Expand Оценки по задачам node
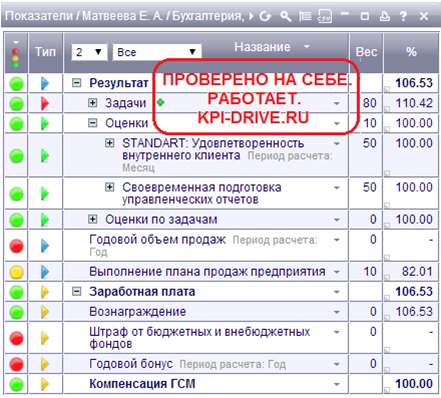This screenshot has width=441, height=398. (93, 219)
